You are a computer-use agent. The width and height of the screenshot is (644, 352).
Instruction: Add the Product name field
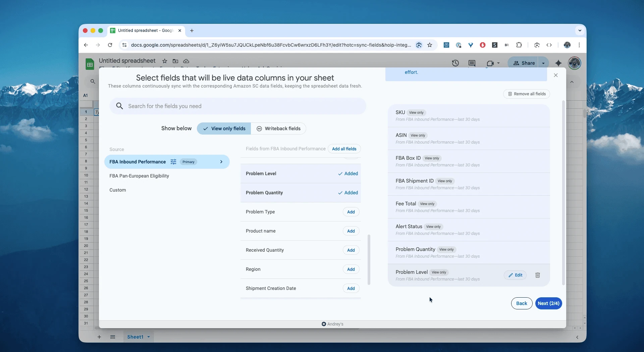click(351, 231)
